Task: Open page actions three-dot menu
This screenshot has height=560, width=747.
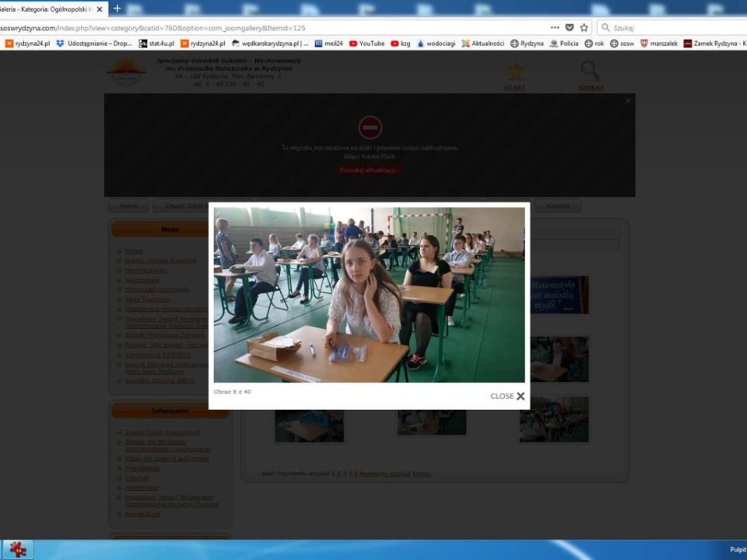Action: pos(554,27)
